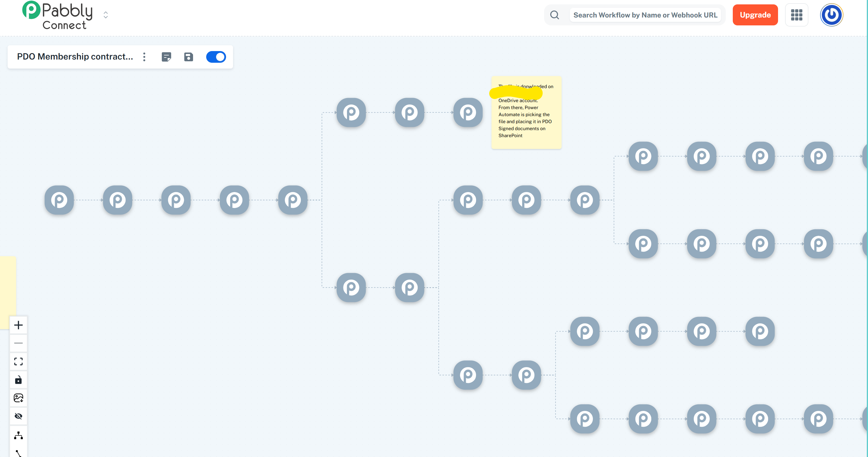Disable the workflow with blue toggle
The width and height of the screenshot is (868, 457).
[216, 57]
